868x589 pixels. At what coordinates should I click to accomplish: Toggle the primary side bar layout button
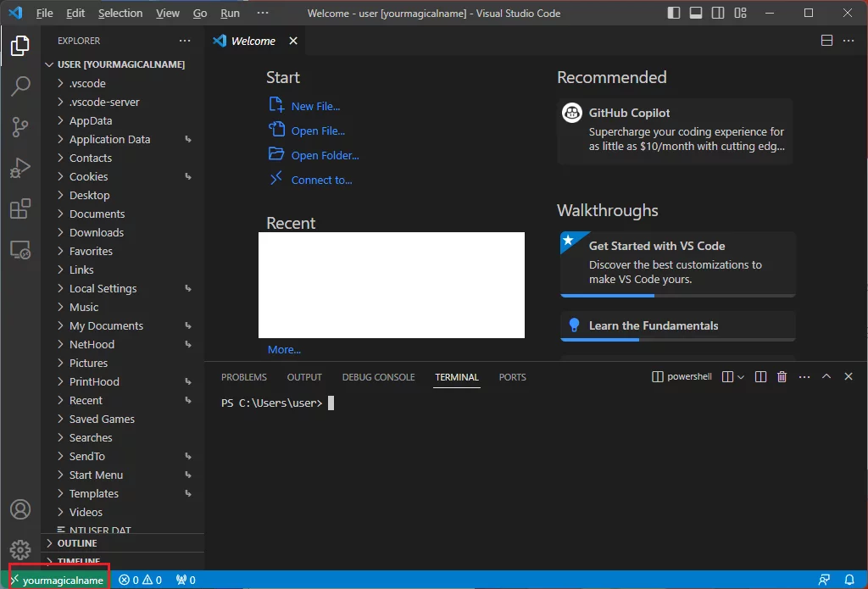tap(674, 13)
